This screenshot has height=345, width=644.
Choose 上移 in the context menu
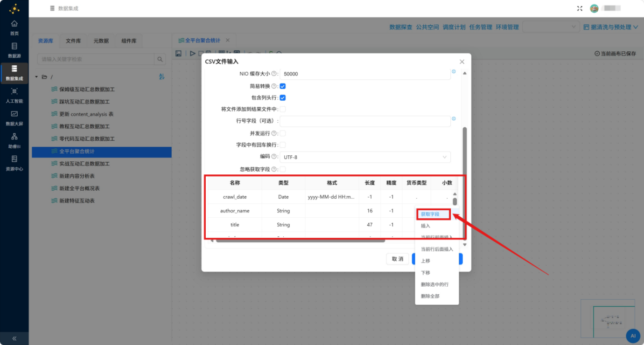coord(437,261)
